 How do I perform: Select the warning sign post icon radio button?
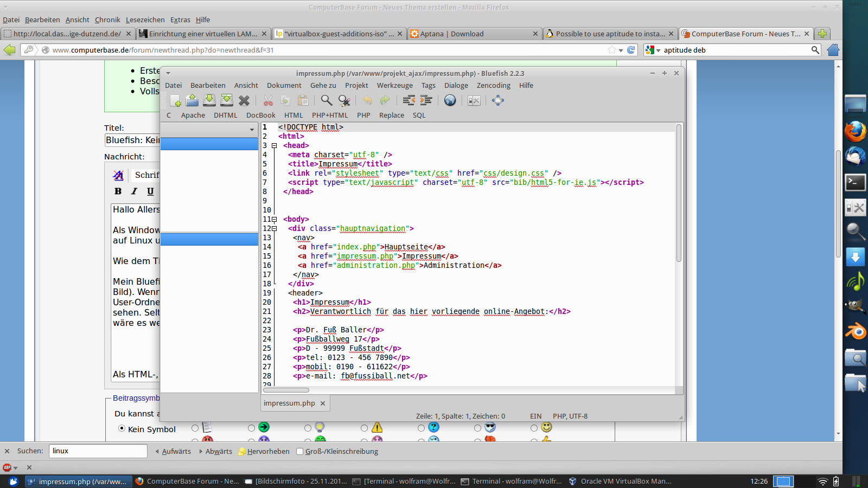click(365, 428)
